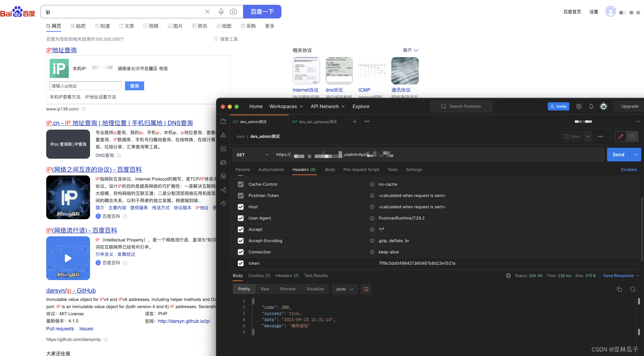Copy the response body to clipboard

tap(619, 289)
